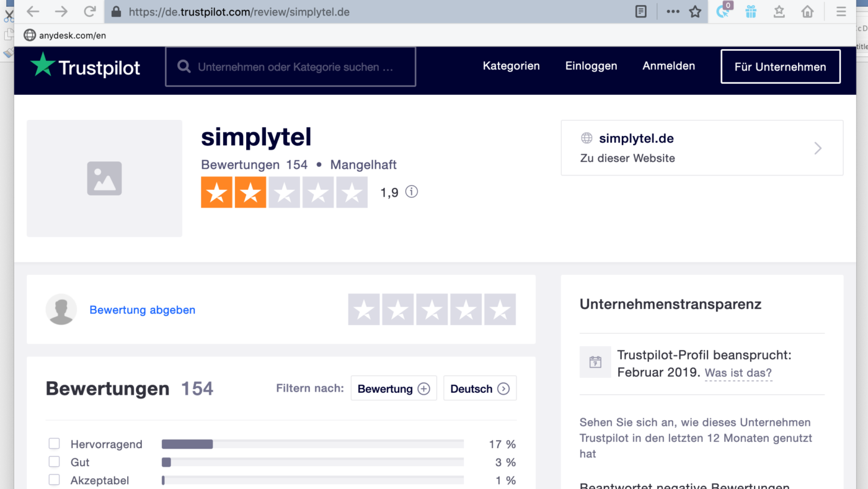
Task: Open the Bewertung filter dropdown
Action: 394,388
